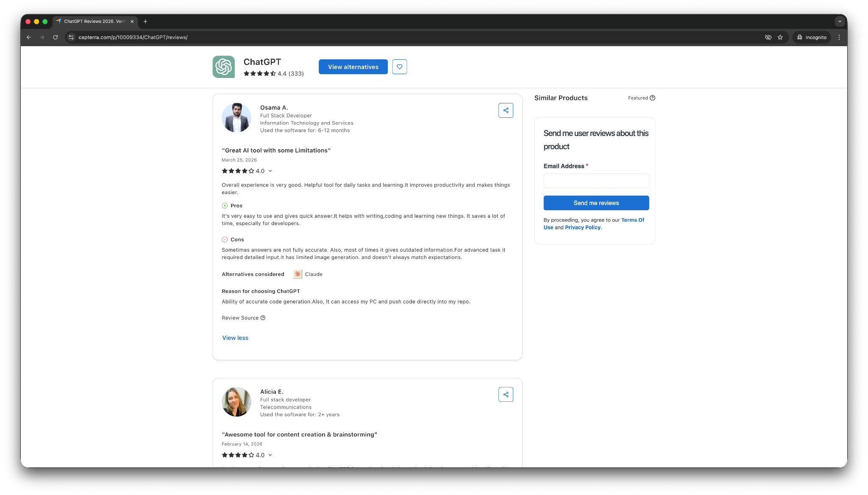Click the share icon on Alicia E.'s review
868x495 pixels.
click(x=506, y=395)
